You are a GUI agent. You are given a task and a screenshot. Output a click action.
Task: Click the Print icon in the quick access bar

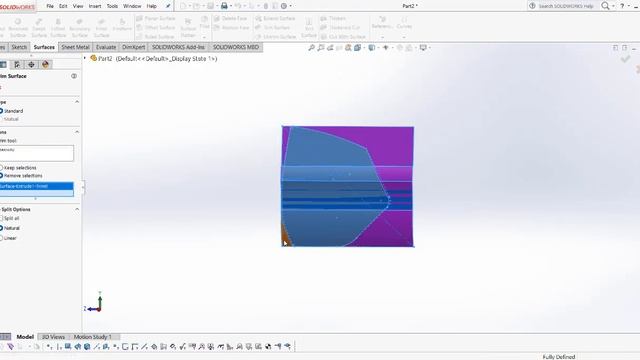point(224,6)
